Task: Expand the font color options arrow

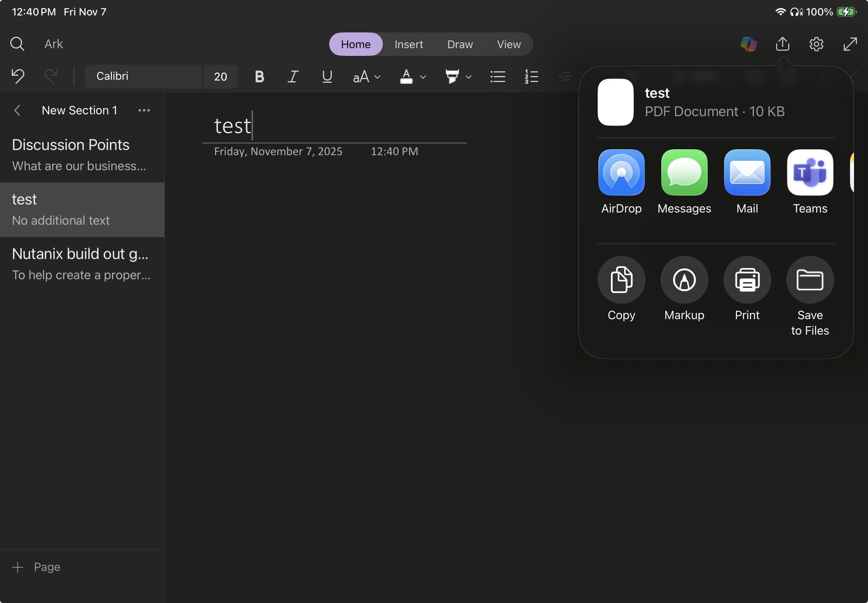Action: tap(423, 77)
